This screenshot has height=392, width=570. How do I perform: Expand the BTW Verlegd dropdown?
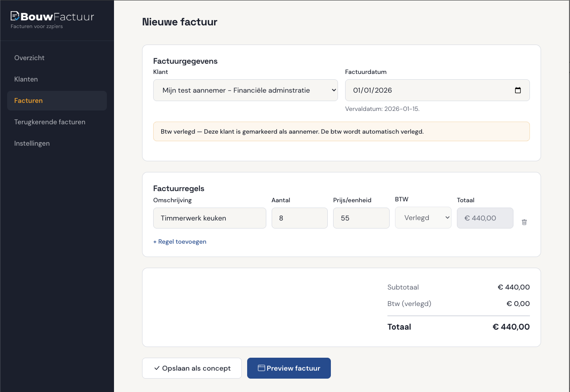423,218
